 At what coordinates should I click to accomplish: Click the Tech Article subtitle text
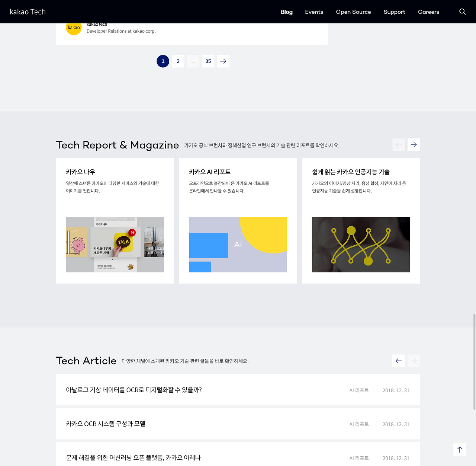point(185,361)
